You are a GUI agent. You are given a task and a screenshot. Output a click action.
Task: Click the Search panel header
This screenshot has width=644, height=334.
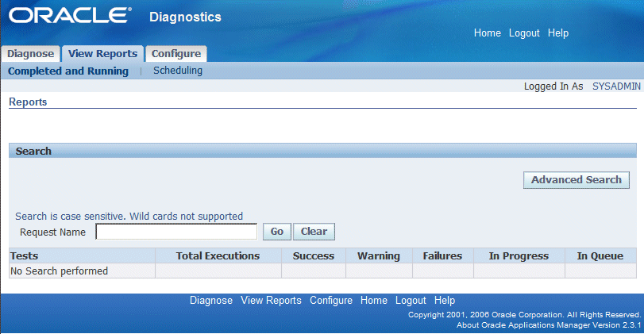323,151
